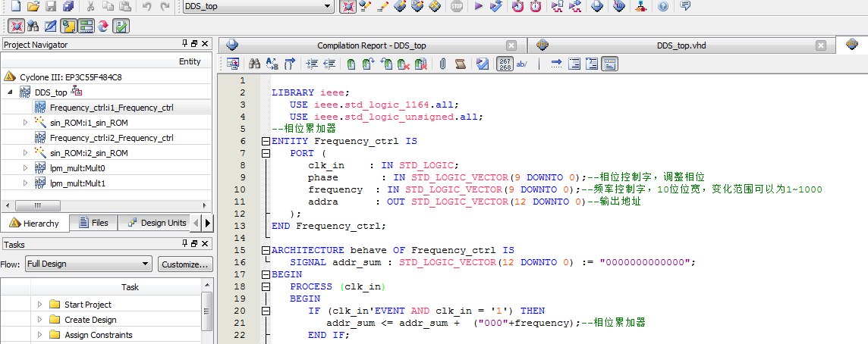Click the Replace icon in editor toolbar
Screen dimensions: 868x344
272,64
